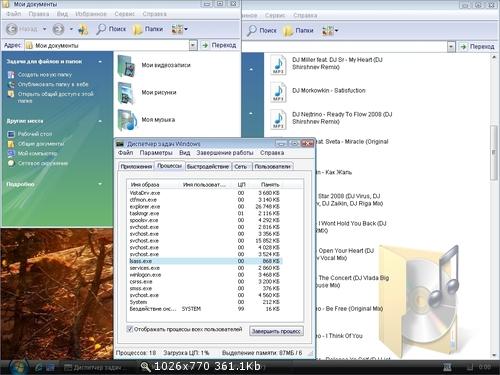
Task: Open address bar dropdown in music folder window
Action: pos(451,47)
